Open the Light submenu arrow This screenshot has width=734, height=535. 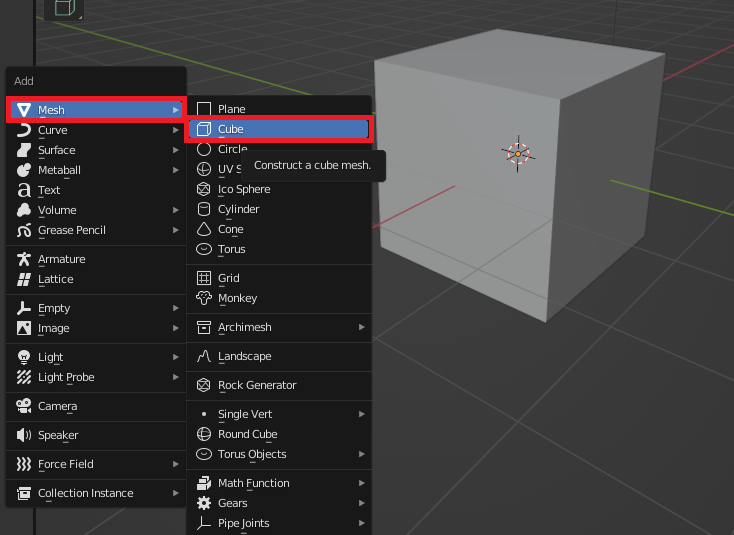tap(175, 357)
